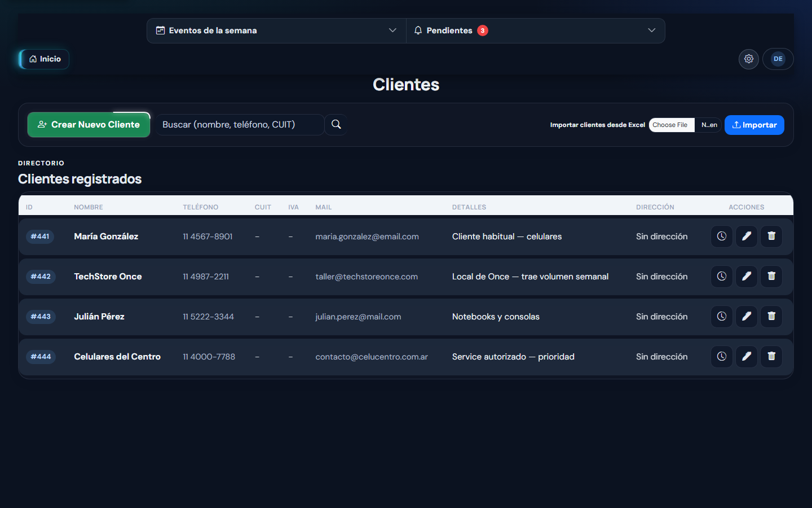
Task: Edit the TechStore Once row
Action: [x=747, y=277]
